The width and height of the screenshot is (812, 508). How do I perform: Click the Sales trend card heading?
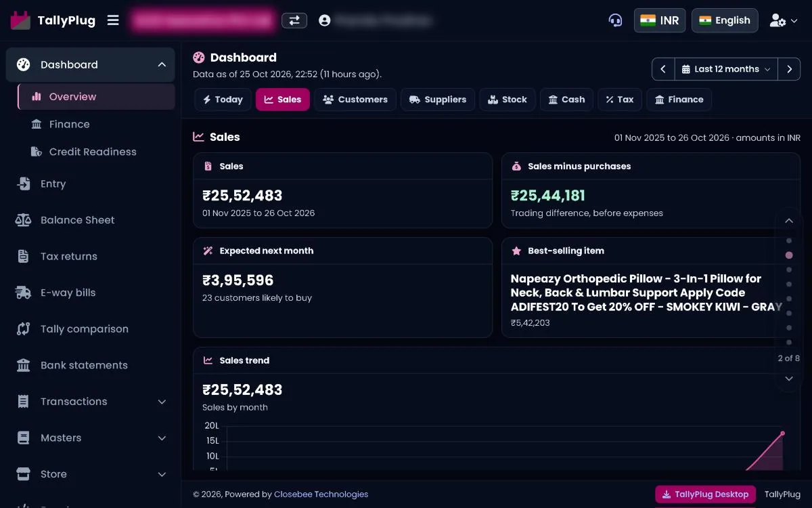(244, 360)
